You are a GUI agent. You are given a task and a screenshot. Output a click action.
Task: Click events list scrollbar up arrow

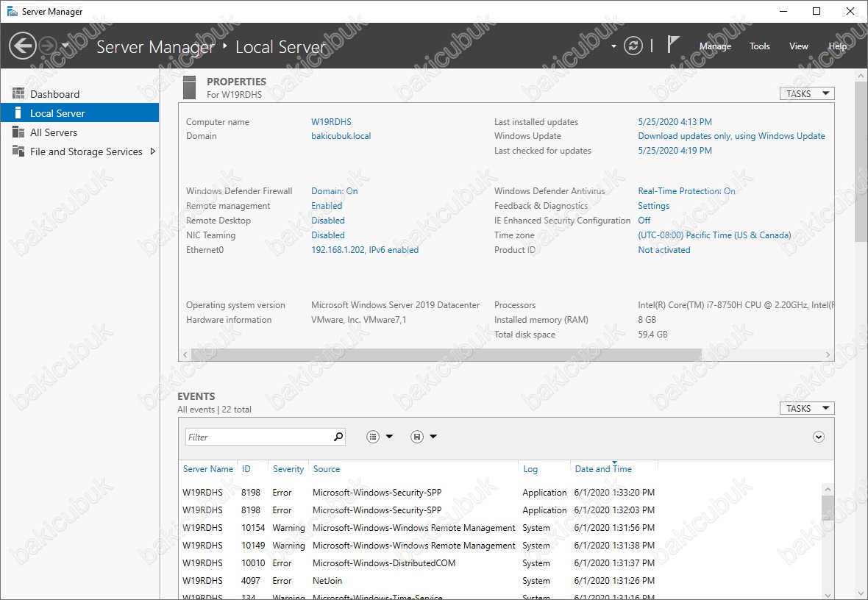pos(828,489)
